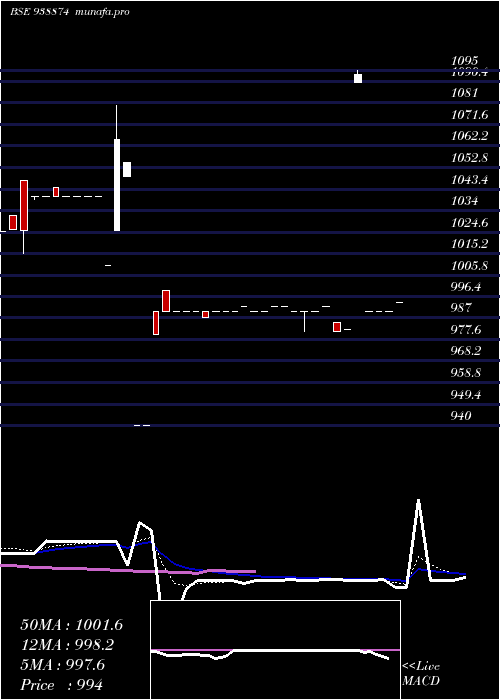Click the 996.4 price axis label
Viewport: 500px width, 700px height.
[467, 287]
